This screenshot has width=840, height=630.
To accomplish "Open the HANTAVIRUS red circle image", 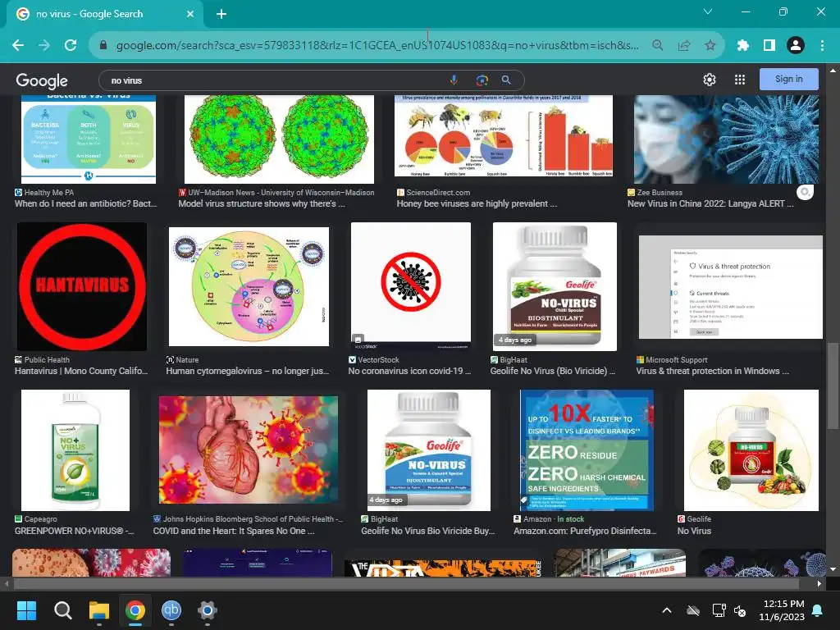I will [82, 286].
